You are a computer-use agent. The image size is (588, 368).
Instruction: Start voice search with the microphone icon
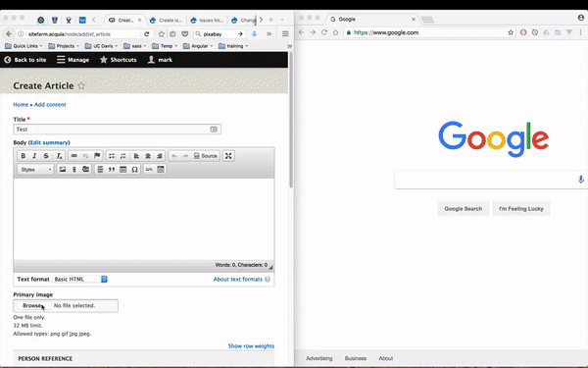(580, 180)
